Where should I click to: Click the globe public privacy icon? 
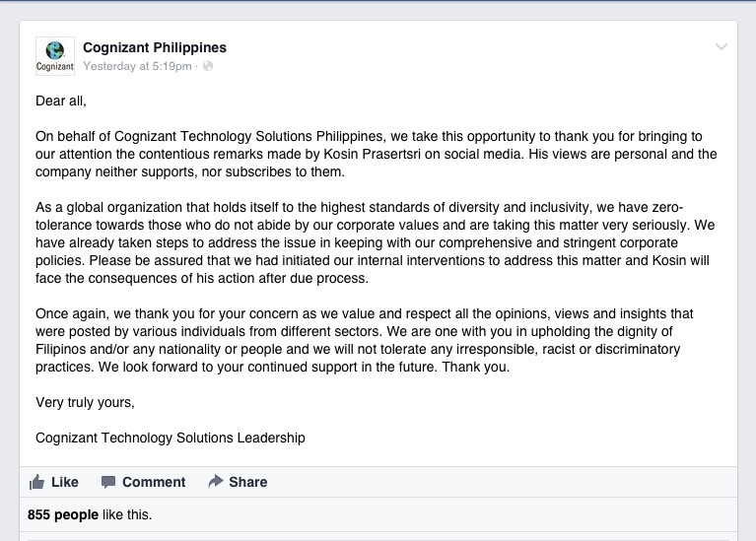click(208, 66)
